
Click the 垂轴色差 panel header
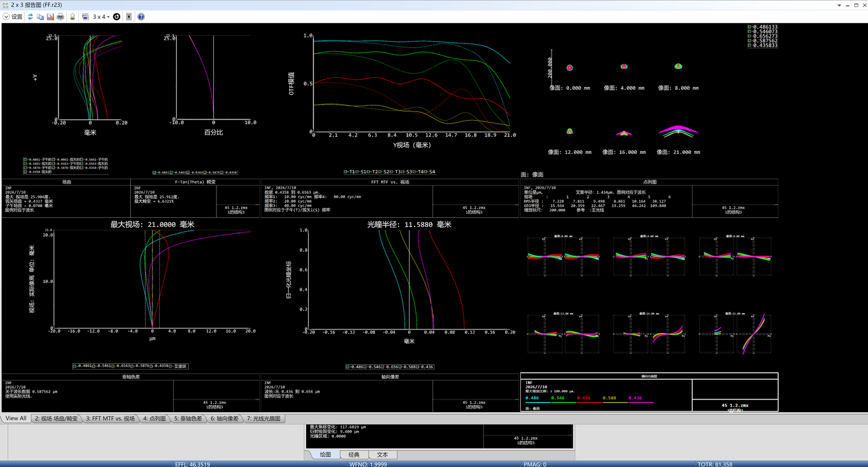coord(130,376)
